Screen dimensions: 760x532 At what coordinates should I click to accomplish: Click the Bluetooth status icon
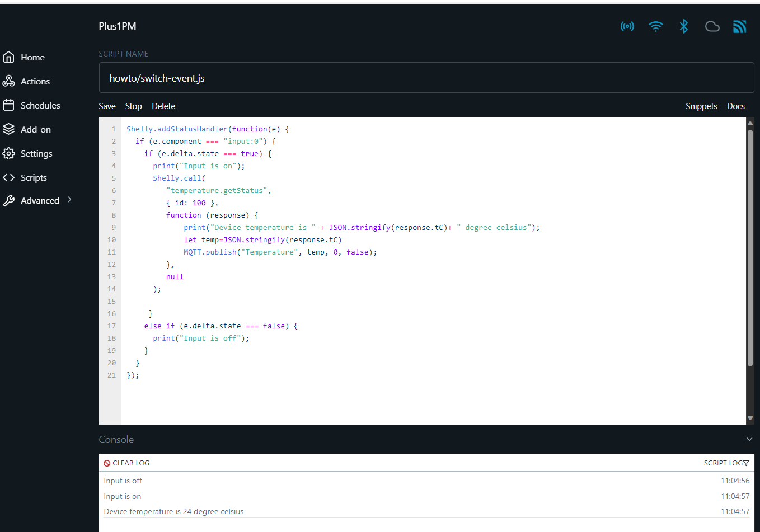point(683,26)
